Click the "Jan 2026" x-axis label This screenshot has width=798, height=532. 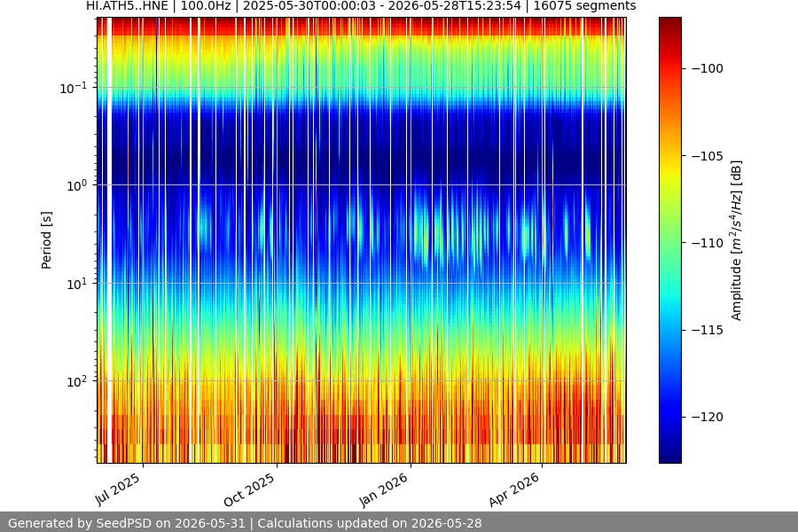[384, 489]
